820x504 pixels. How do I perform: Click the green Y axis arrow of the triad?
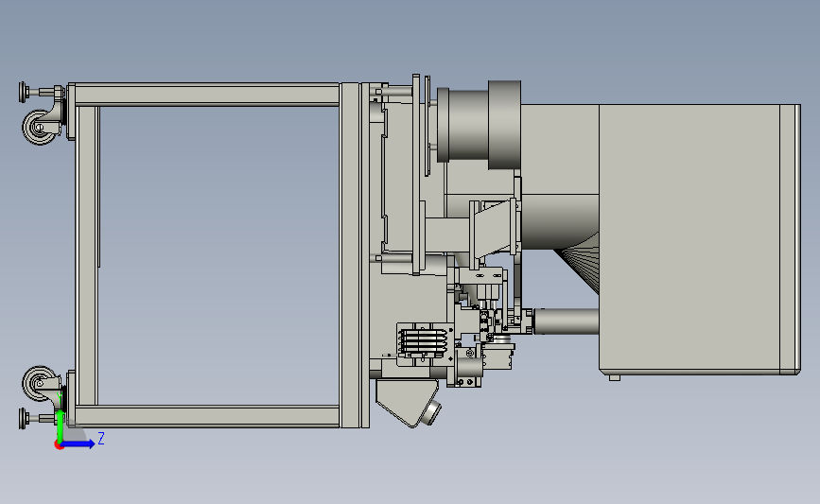pos(60,426)
